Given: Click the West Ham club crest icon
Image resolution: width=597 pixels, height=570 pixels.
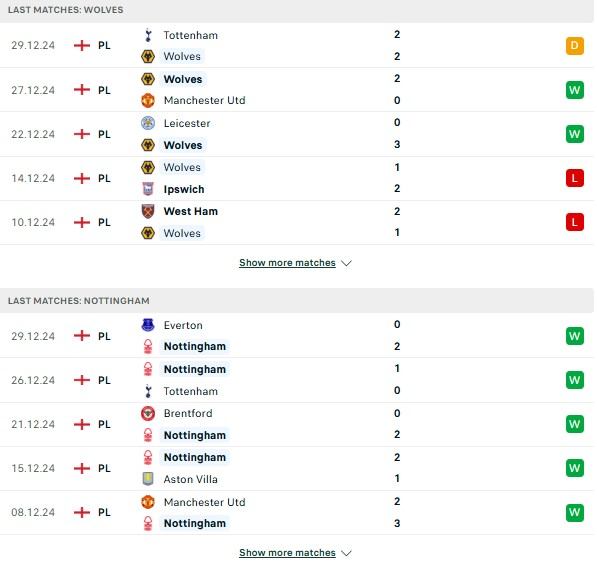Looking at the screenshot, I should coord(148,211).
